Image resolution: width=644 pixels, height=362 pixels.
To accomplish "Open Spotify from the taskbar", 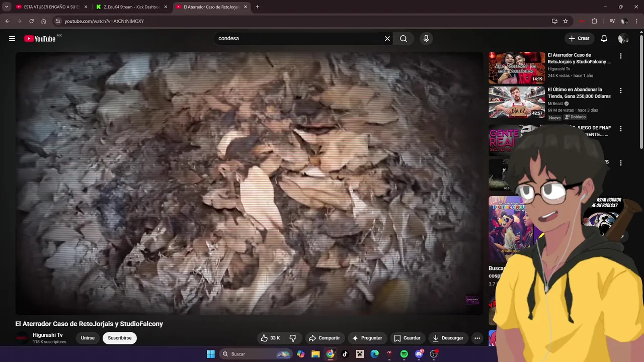I will pos(404,354).
